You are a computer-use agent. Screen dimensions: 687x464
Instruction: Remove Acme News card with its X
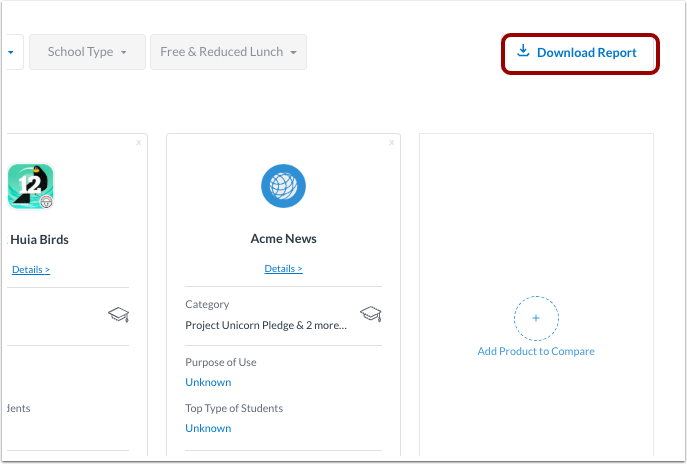pyautogui.click(x=392, y=143)
